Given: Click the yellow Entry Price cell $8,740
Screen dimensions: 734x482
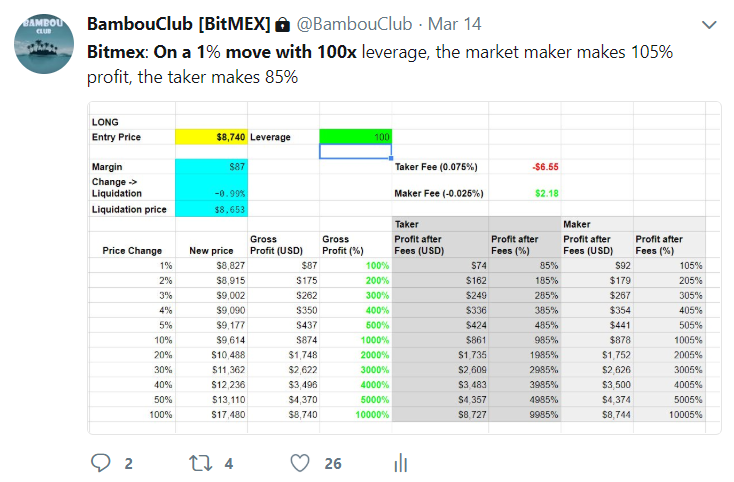Looking at the screenshot, I should [x=212, y=137].
